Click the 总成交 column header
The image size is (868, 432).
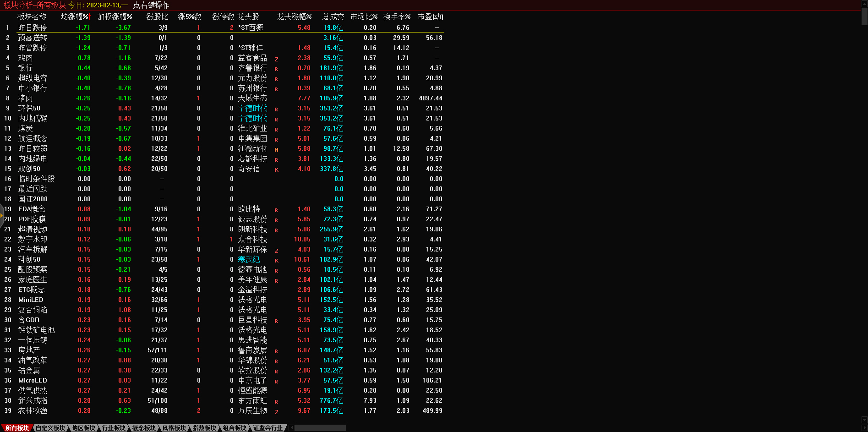pos(333,16)
